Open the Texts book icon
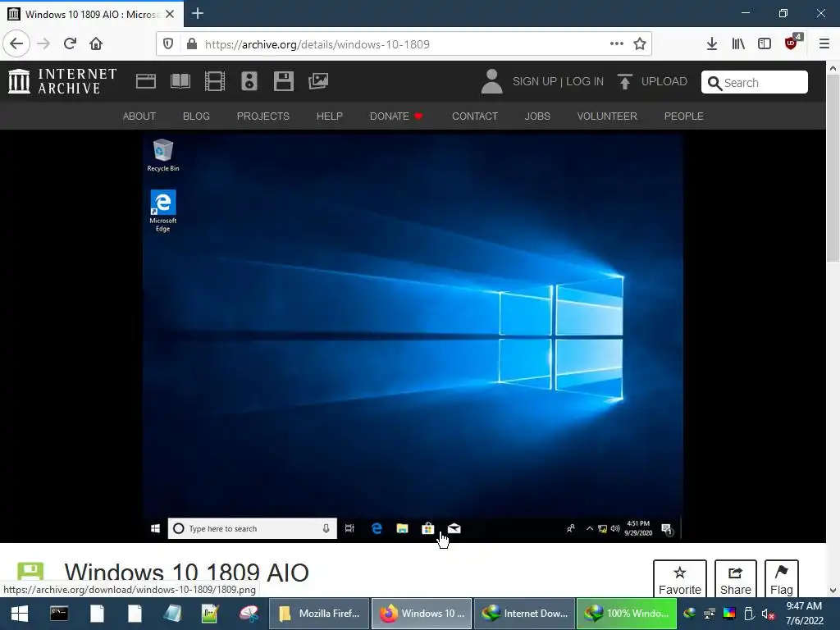Screen dimensions: 840x630 (x=180, y=81)
